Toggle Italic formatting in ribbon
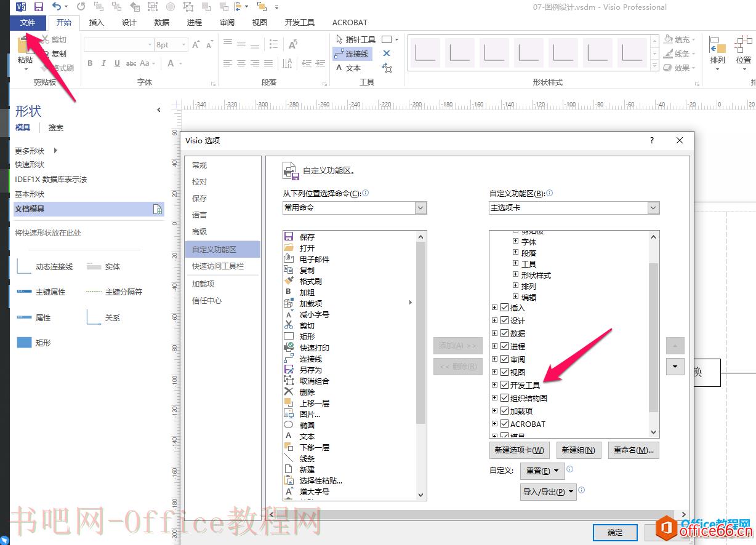 (x=103, y=63)
